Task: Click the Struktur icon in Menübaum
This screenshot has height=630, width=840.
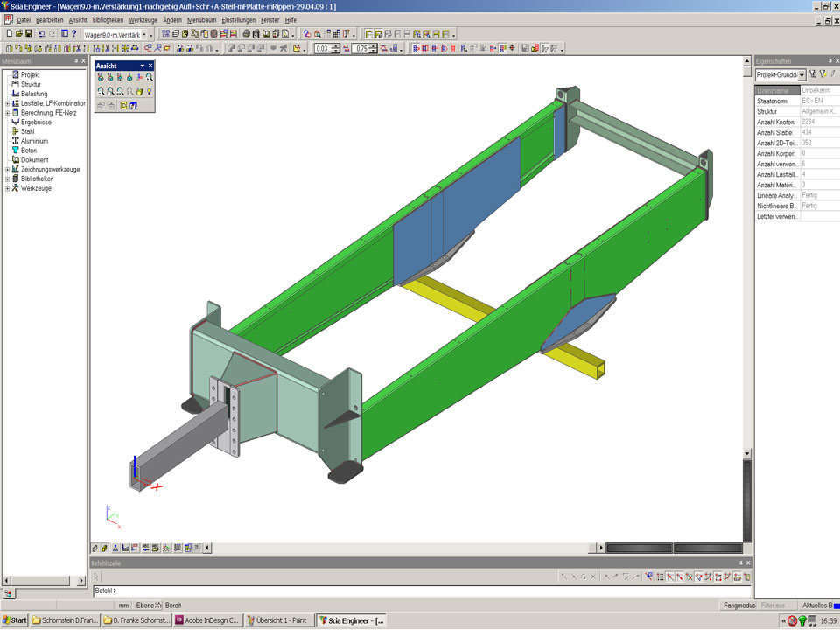Action: pos(15,84)
